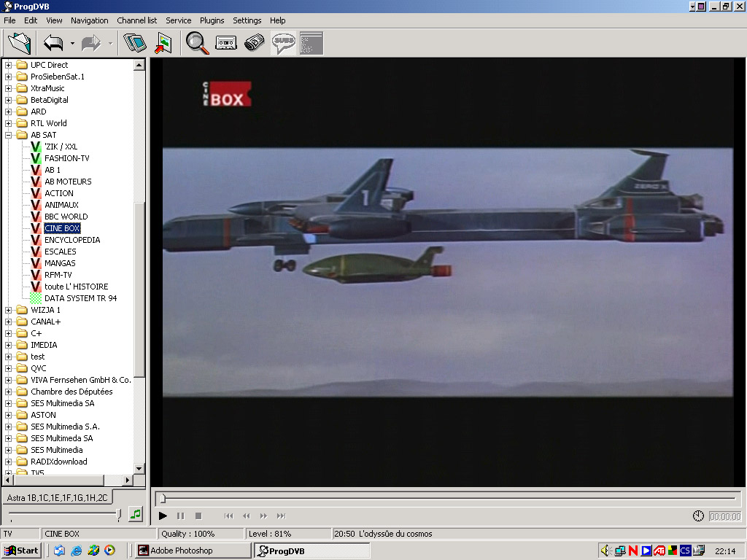Expand the BetaDigital folder
The image size is (747, 560).
tap(8, 100)
